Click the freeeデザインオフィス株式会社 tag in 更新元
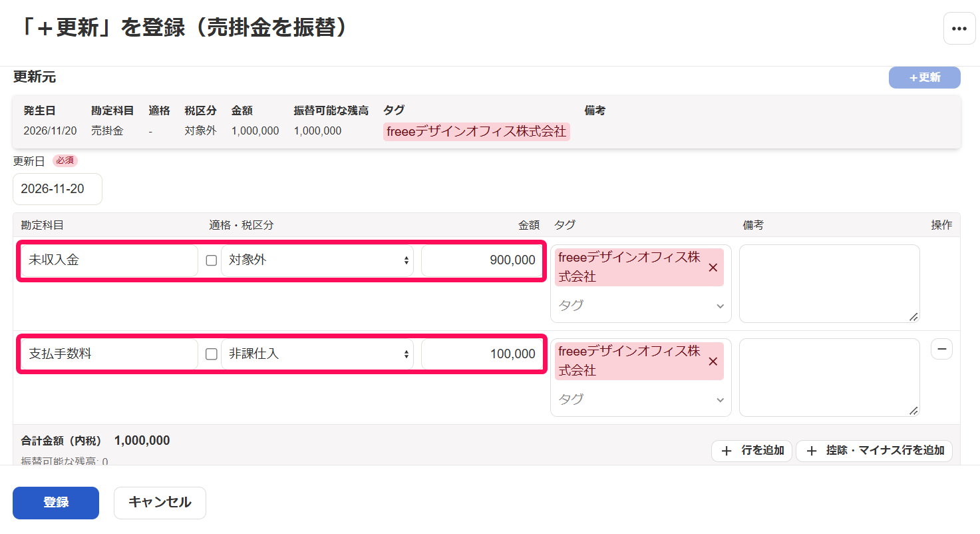980x534 pixels. (476, 132)
